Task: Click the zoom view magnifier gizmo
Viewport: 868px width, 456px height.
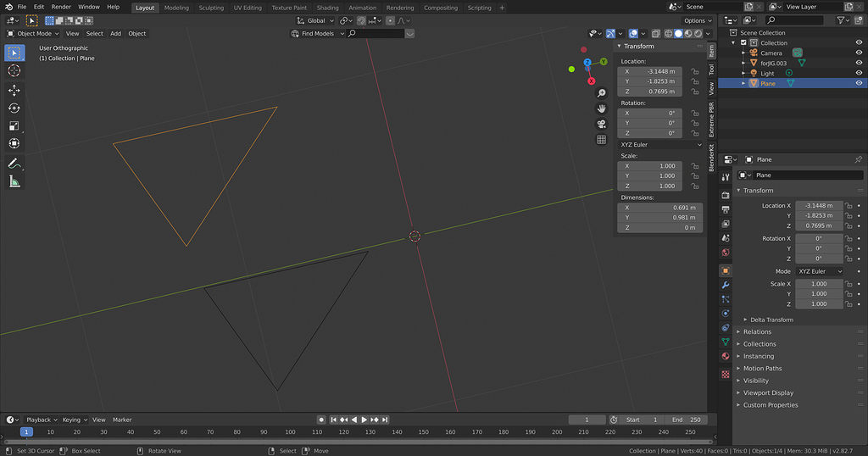Action: [601, 93]
